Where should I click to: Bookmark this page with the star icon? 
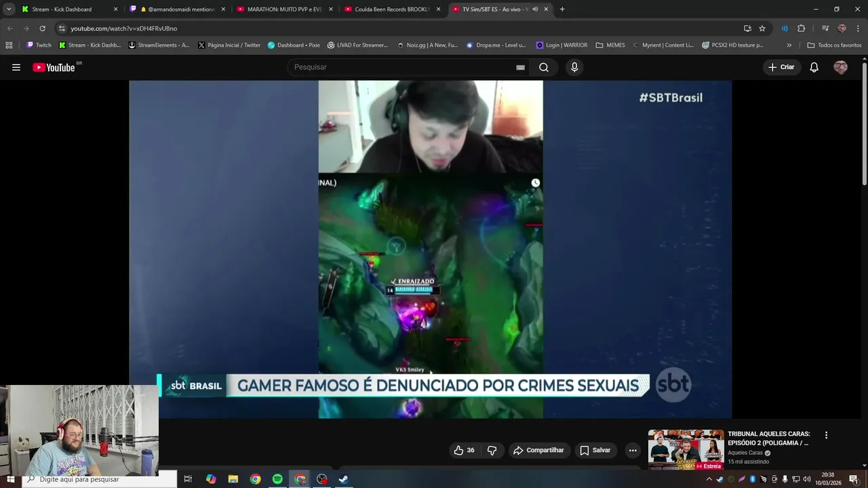pos(762,28)
